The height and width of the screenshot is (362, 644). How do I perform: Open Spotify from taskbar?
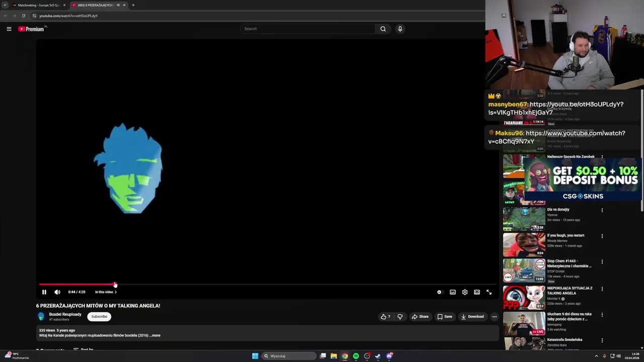(356, 356)
